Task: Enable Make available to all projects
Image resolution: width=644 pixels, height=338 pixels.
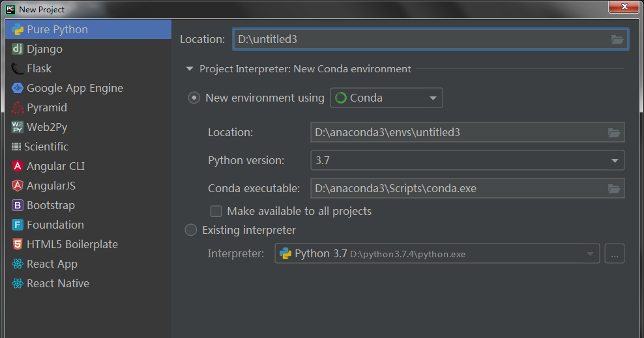Action: click(x=216, y=211)
